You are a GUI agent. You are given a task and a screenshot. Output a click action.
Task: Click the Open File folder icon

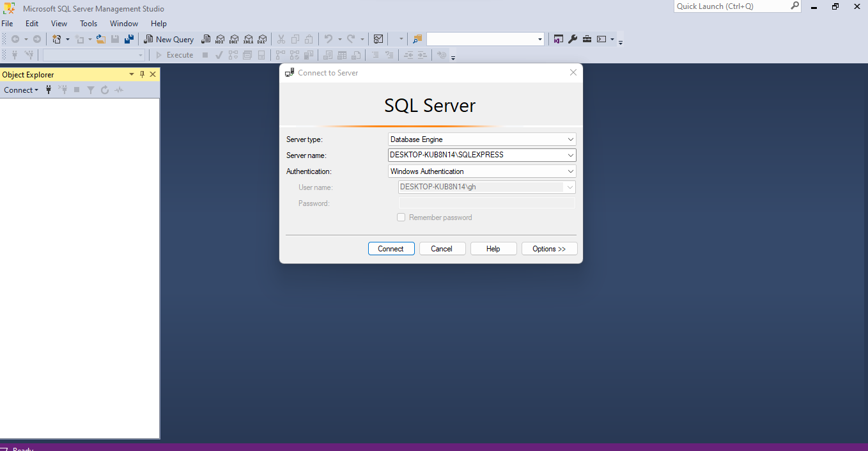coord(101,39)
